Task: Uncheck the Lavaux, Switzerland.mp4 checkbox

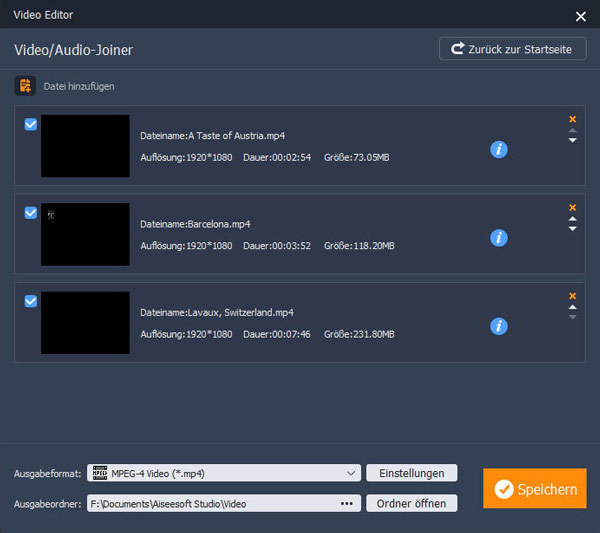Action: 31,301
